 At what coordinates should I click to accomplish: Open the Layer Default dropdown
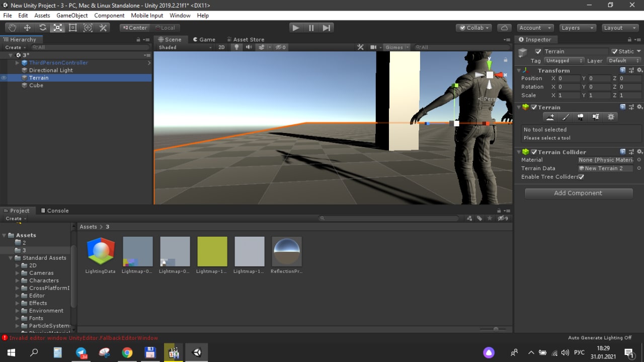coord(624,60)
